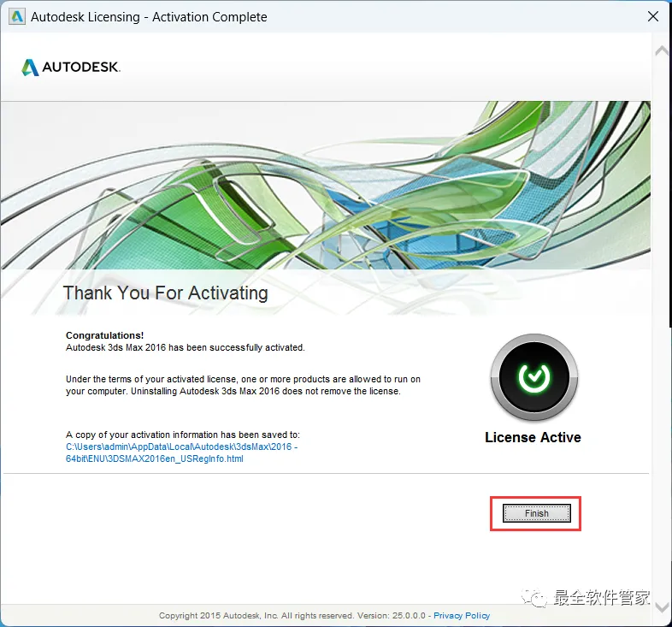Click the Finish button
Image resolution: width=672 pixels, height=627 pixels.
point(536,513)
